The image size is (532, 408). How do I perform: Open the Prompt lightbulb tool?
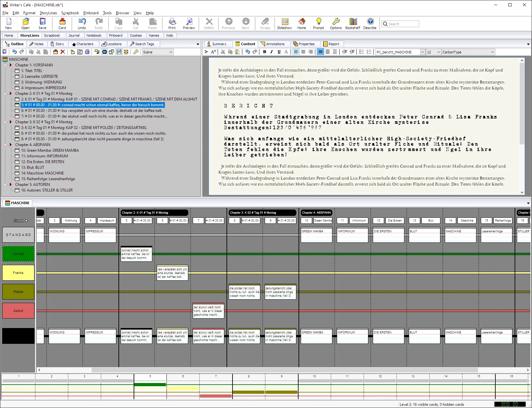[318, 24]
